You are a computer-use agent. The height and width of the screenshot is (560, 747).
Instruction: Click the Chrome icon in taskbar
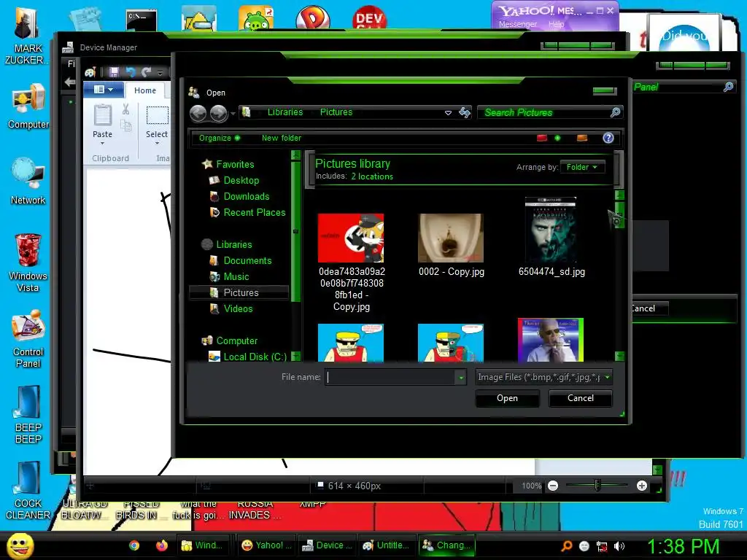coord(134,545)
